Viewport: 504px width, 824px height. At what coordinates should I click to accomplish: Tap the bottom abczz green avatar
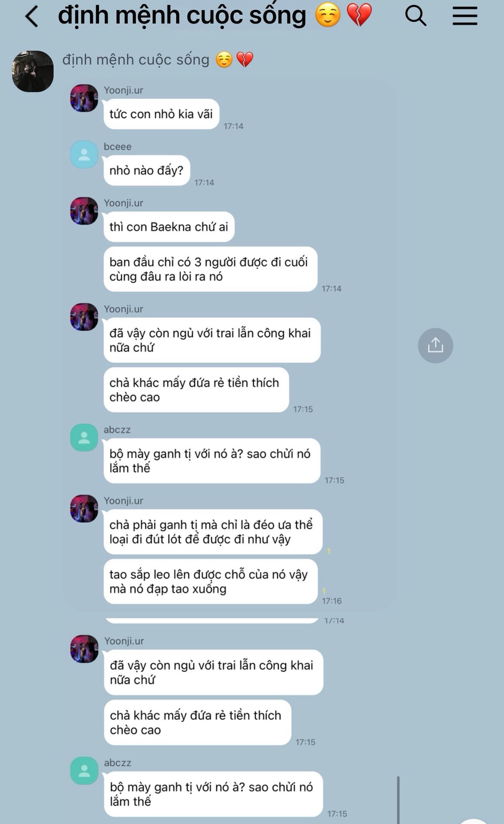[84, 771]
